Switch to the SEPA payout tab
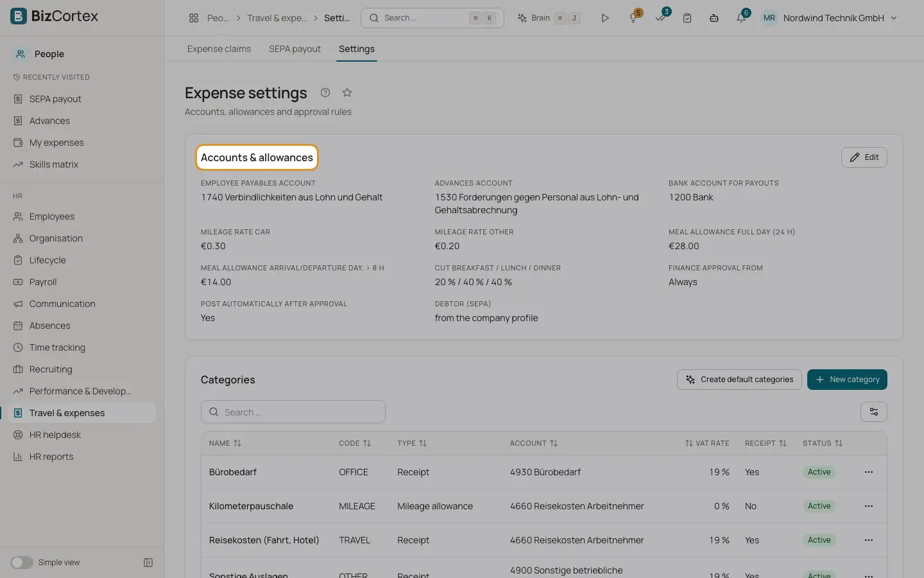The height and width of the screenshot is (578, 924). tap(295, 49)
